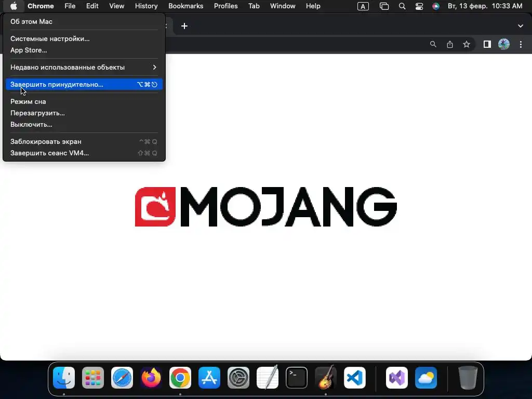Open the File menu
Image resolution: width=532 pixels, height=399 pixels.
click(x=70, y=6)
